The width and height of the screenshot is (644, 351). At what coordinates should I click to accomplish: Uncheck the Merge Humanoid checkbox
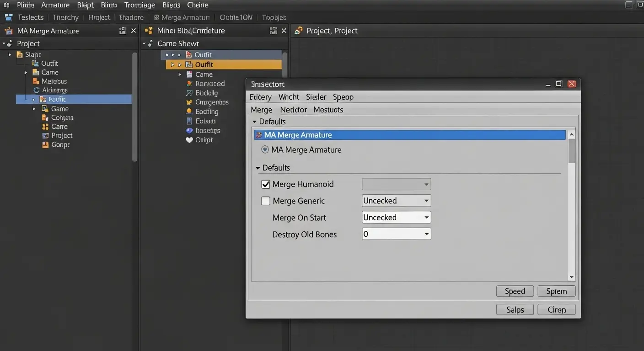click(x=266, y=184)
